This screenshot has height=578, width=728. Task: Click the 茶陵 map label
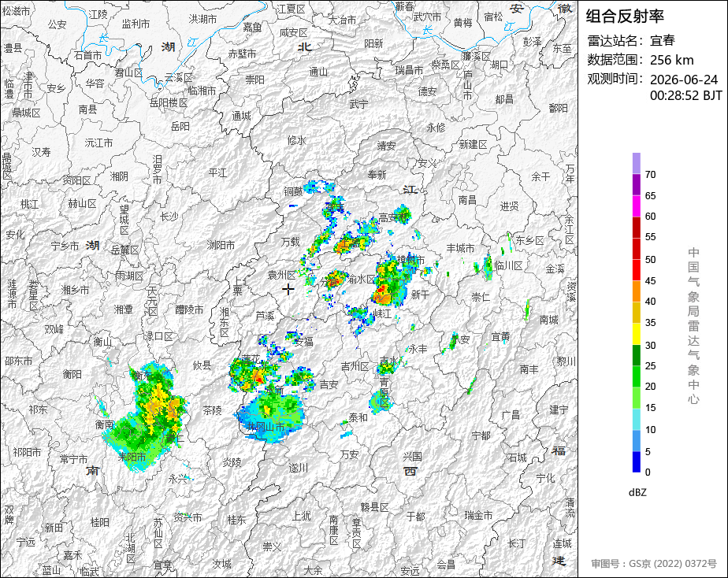(x=212, y=410)
